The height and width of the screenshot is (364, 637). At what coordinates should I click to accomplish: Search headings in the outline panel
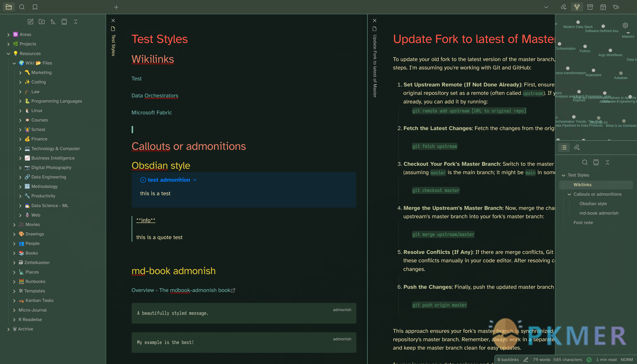[x=585, y=163]
